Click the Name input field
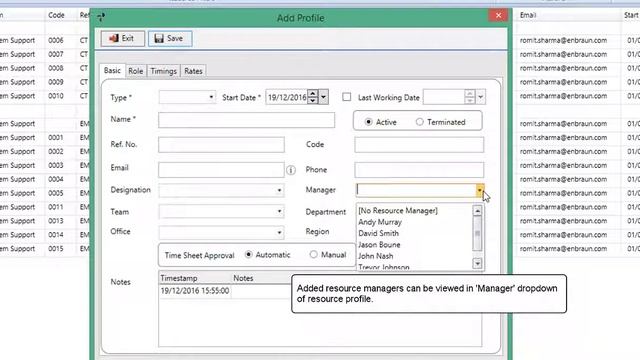Viewport: 640px width, 360px height. click(x=247, y=120)
